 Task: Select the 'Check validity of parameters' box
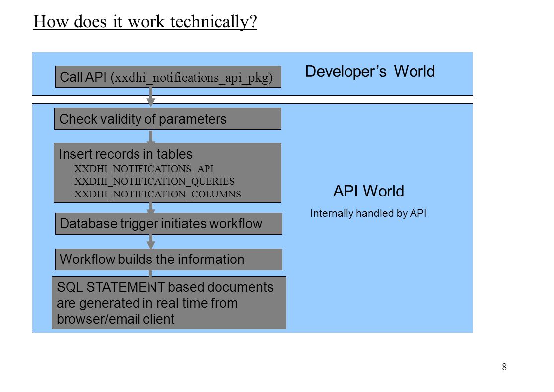[x=168, y=119]
